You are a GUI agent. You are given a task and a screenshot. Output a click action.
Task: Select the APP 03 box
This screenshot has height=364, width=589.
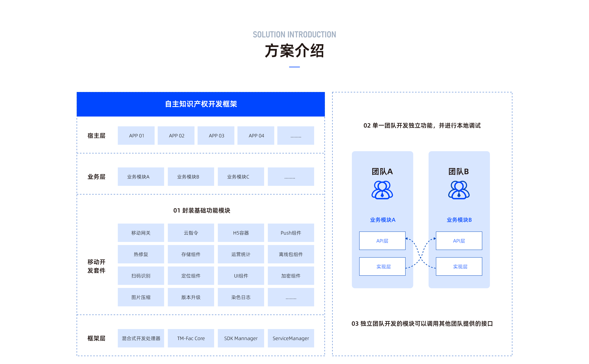click(216, 136)
